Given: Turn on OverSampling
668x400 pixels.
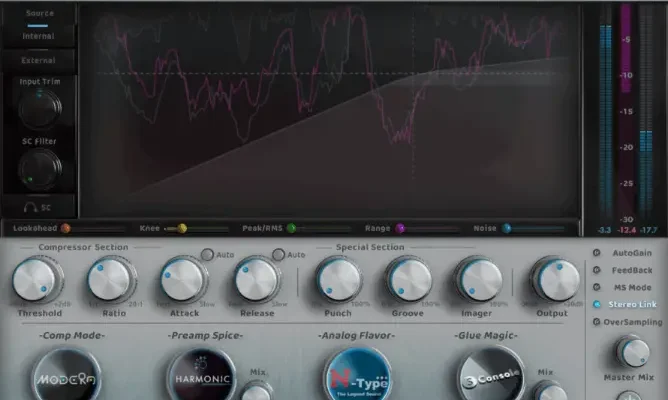Looking at the screenshot, I should [x=599, y=322].
